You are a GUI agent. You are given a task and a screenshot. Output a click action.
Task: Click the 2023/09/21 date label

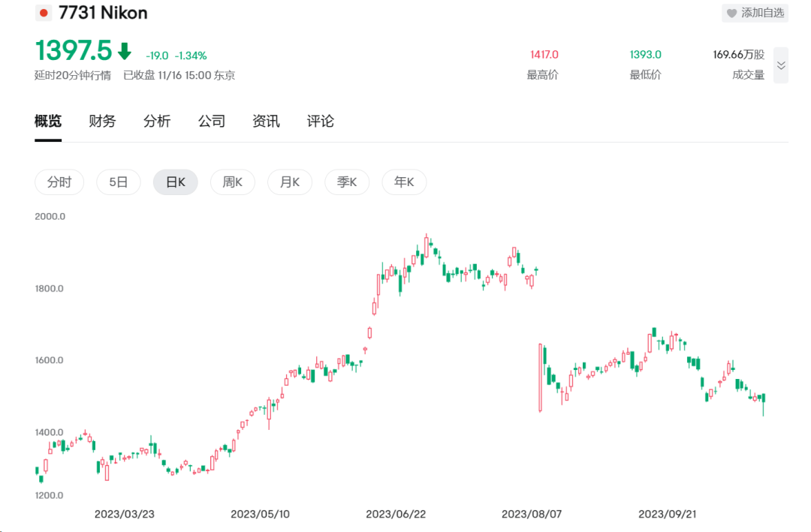pyautogui.click(x=668, y=515)
